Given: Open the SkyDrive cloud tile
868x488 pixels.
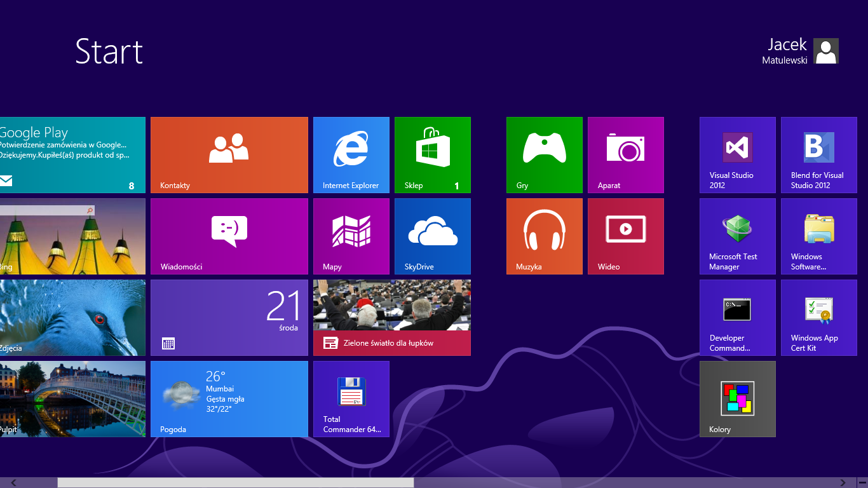Looking at the screenshot, I should (x=433, y=236).
